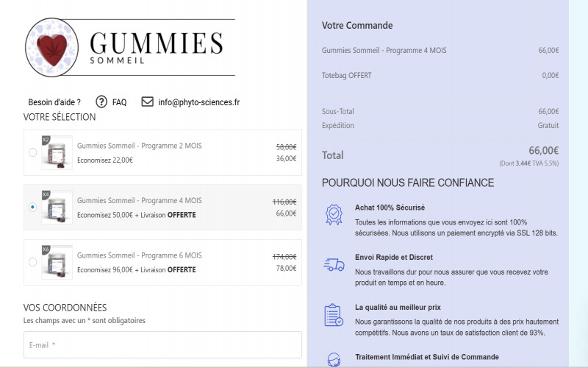Click the Gummies Sommeil heart logo
Screen dimensions: 588x368
(x=51, y=47)
